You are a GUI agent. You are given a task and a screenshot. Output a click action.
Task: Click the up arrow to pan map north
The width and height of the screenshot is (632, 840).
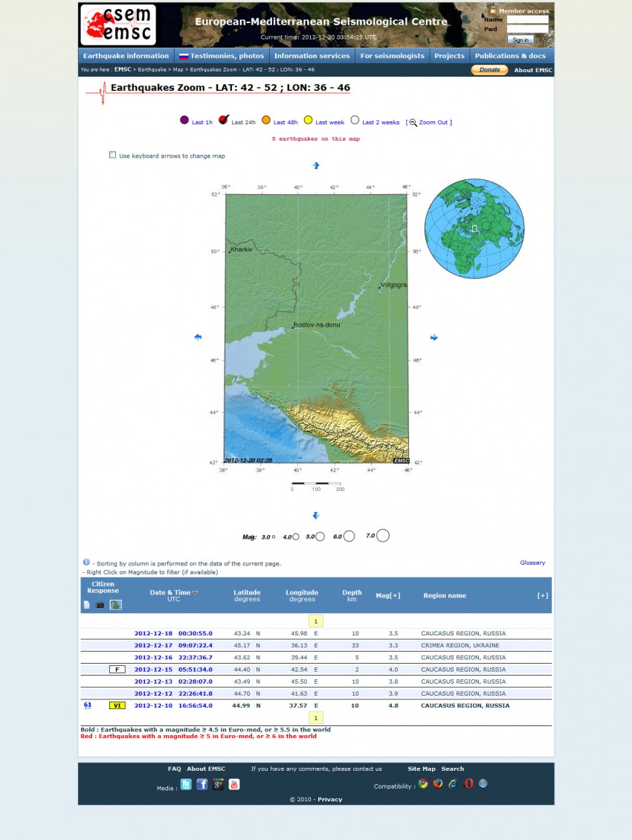pyautogui.click(x=315, y=165)
